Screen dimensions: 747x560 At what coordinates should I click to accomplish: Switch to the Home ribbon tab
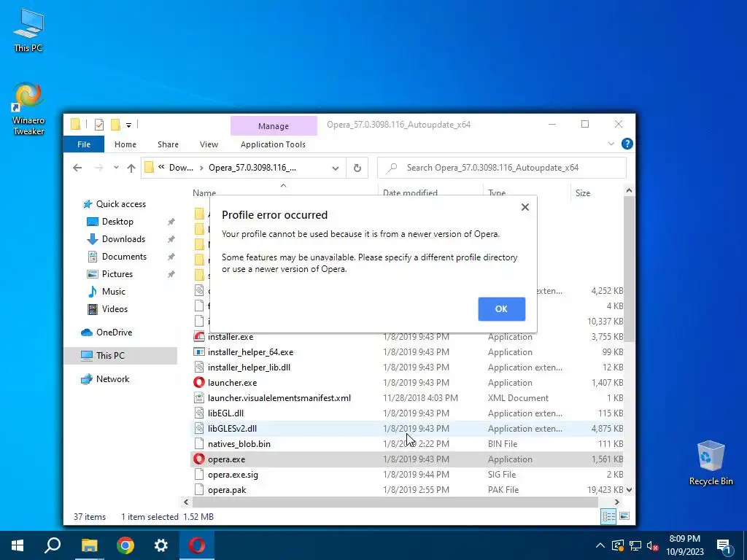pos(125,144)
